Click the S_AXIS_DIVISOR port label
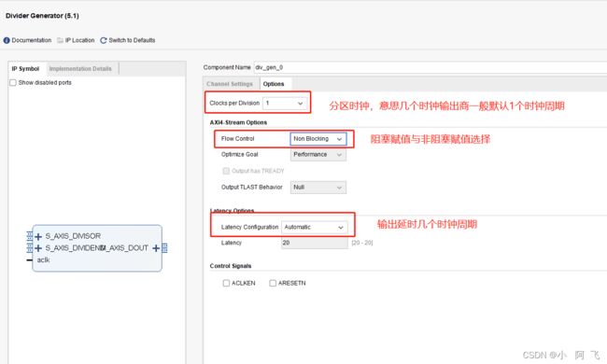Screen dimensions: 607x364 73,236
